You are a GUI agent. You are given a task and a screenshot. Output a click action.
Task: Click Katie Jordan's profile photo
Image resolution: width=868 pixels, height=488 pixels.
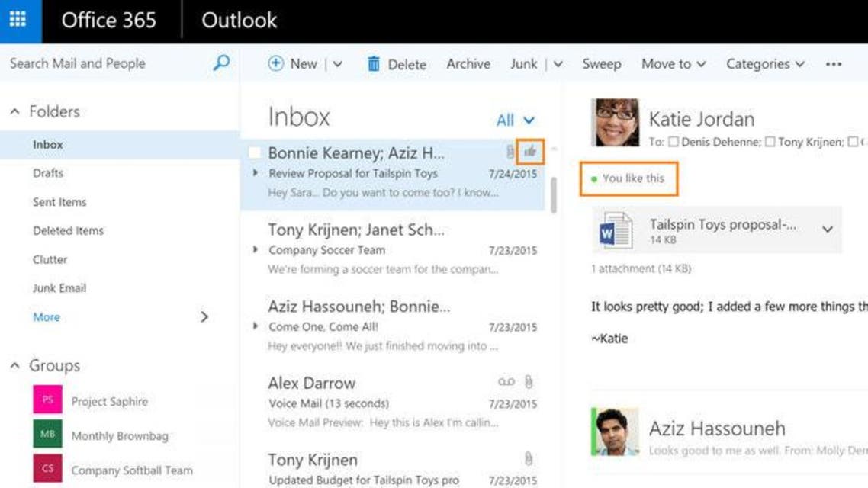click(615, 122)
